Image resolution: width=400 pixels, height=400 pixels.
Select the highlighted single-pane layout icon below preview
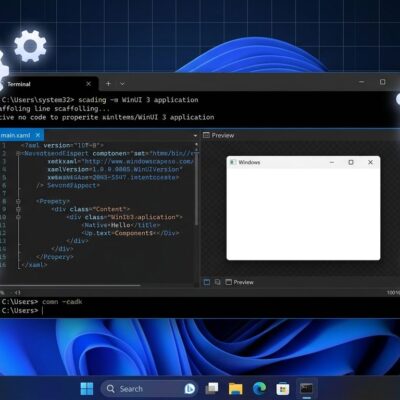(x=207, y=282)
